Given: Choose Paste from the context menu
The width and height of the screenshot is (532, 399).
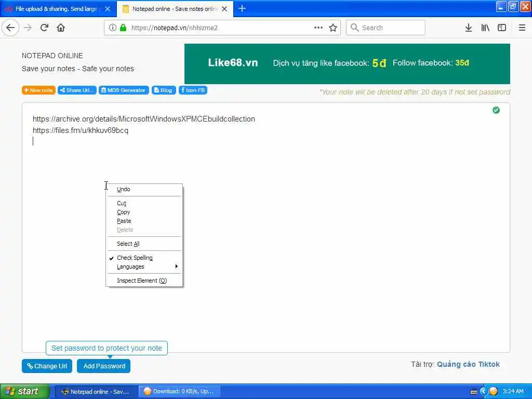Looking at the screenshot, I should [144, 221].
